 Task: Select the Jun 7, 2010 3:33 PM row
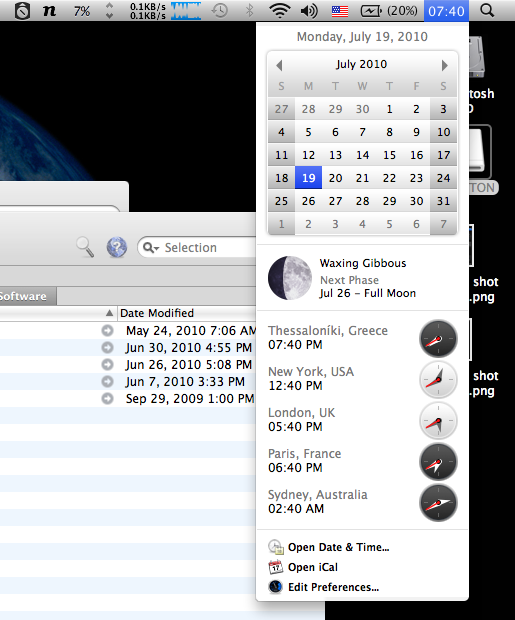(x=128, y=382)
